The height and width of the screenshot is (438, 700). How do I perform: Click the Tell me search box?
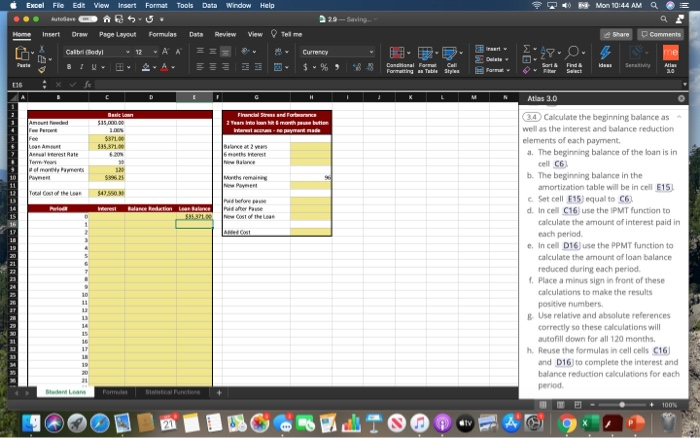tap(287, 34)
